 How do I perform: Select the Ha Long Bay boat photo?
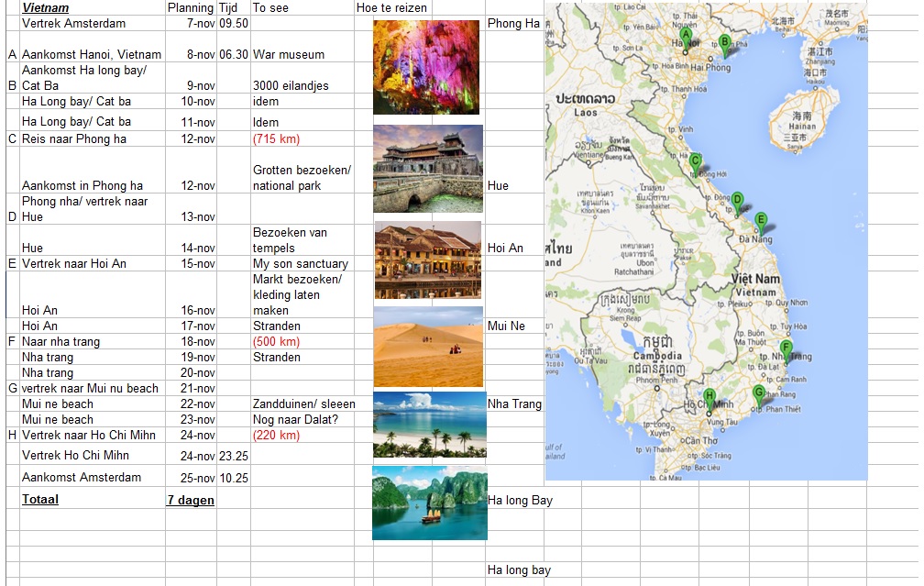(430, 503)
